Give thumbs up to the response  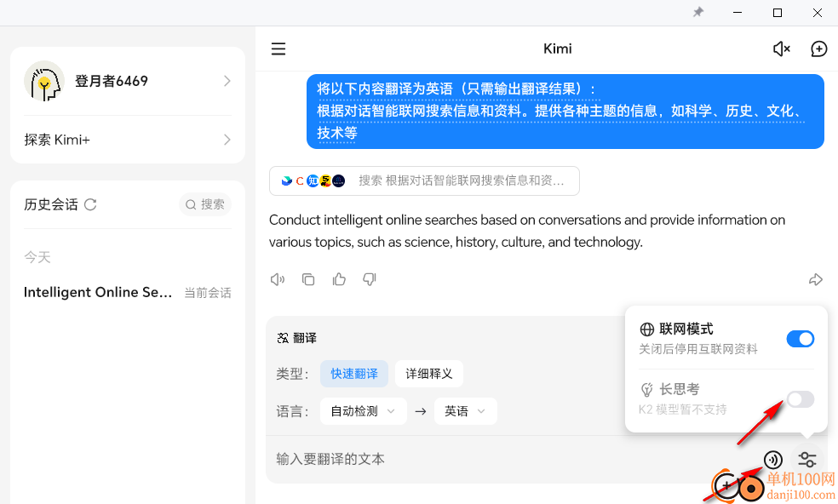339,279
